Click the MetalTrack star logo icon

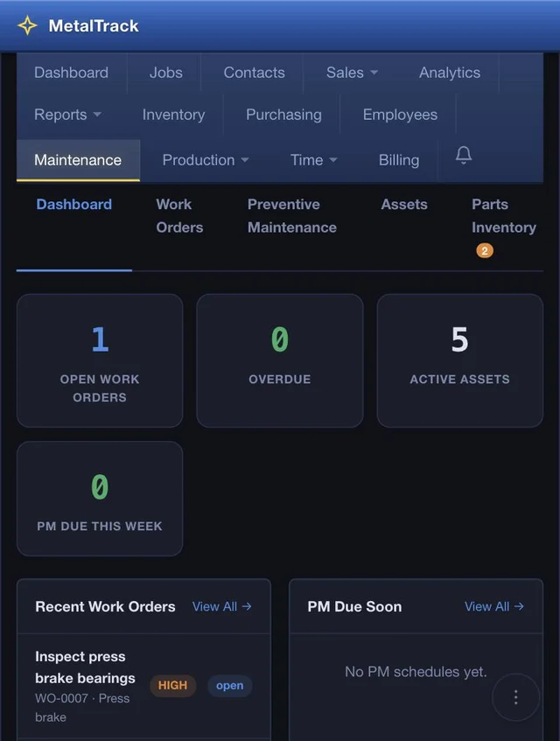27,25
